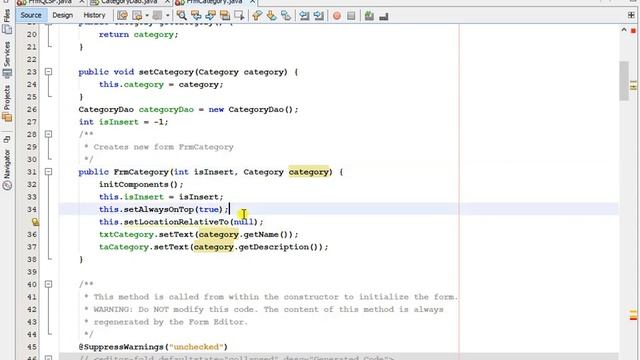Start Macro Recording red button

337,16
